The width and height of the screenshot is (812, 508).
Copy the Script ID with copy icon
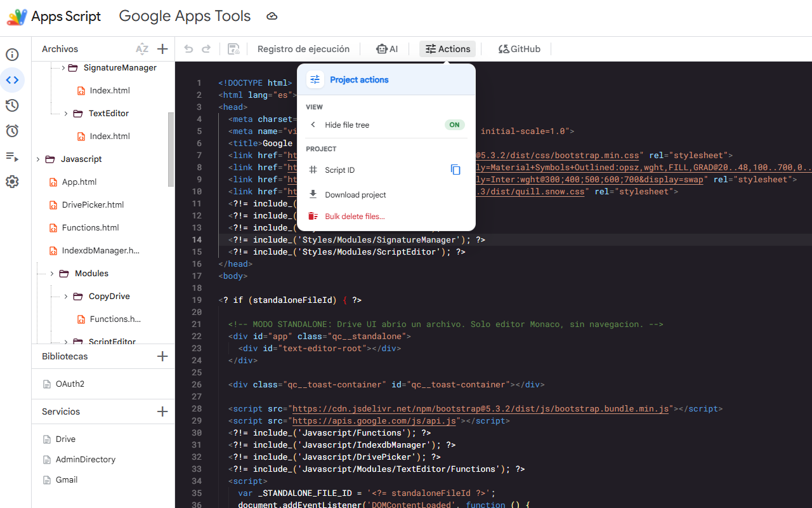[455, 170]
